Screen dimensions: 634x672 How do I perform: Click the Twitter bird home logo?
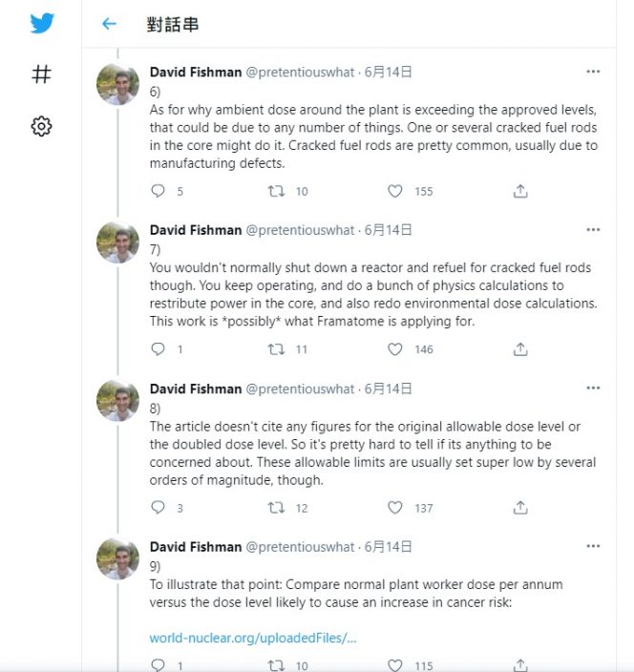(x=42, y=23)
